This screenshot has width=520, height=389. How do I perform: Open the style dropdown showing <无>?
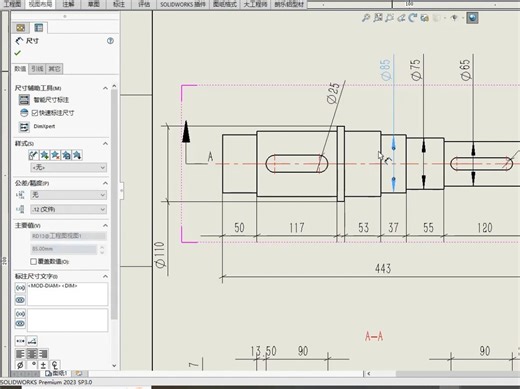tap(69, 167)
